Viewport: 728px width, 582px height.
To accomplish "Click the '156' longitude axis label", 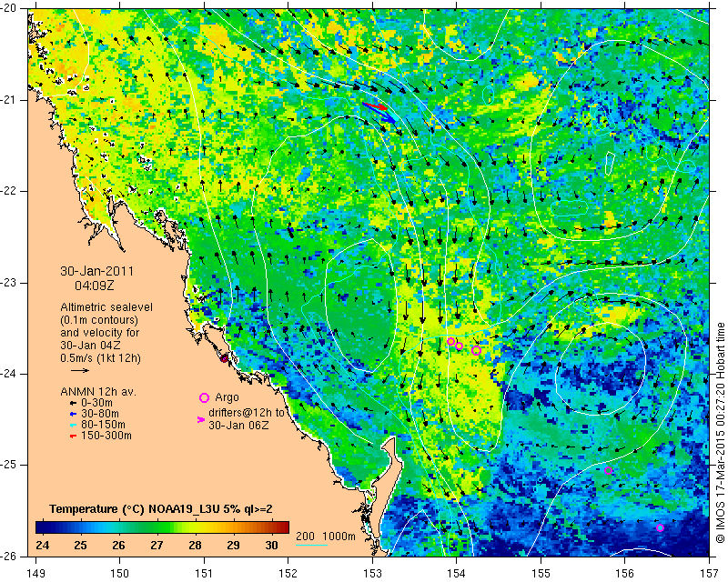I will pyautogui.click(x=625, y=574).
